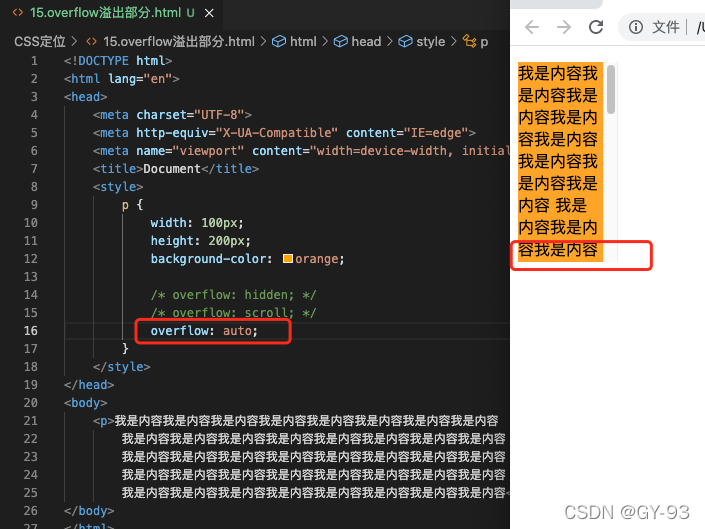
Task: Click the p selector breadcrumb item
Action: click(x=484, y=42)
